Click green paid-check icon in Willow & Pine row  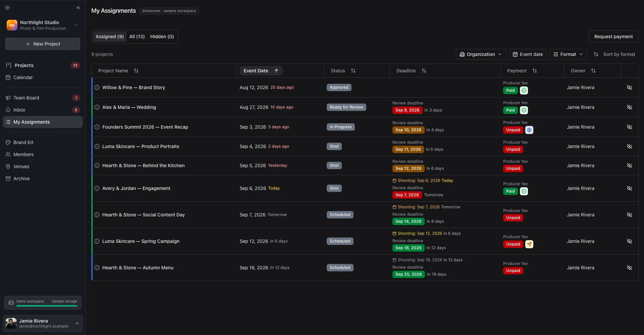click(x=524, y=90)
